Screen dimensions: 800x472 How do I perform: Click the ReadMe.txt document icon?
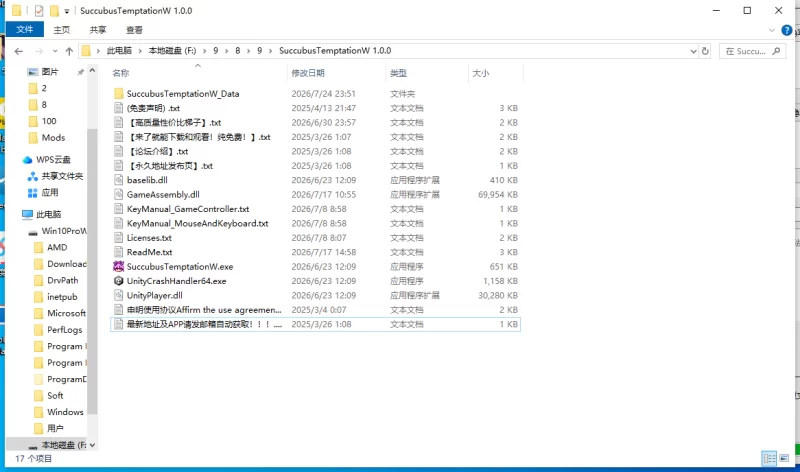coord(118,252)
